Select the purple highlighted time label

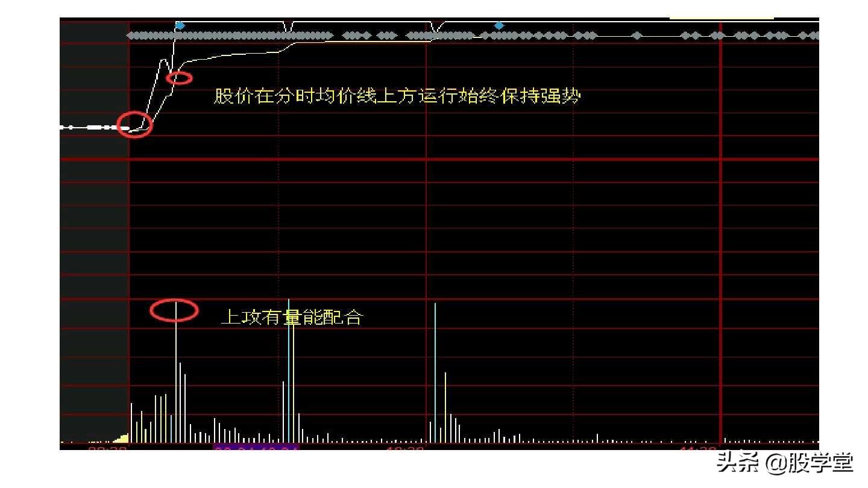[x=256, y=449]
